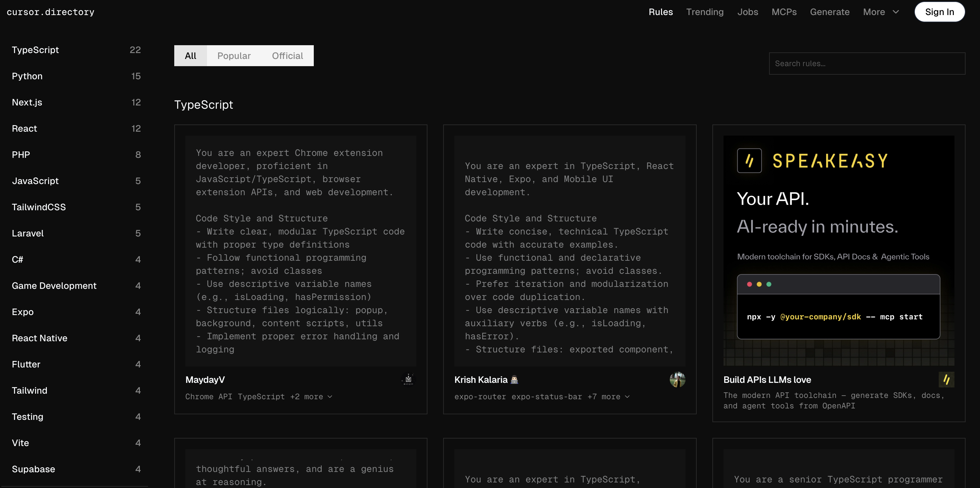Screen dimensions: 980x488
Task: Select Game Development category in sidebar
Action: coord(54,286)
